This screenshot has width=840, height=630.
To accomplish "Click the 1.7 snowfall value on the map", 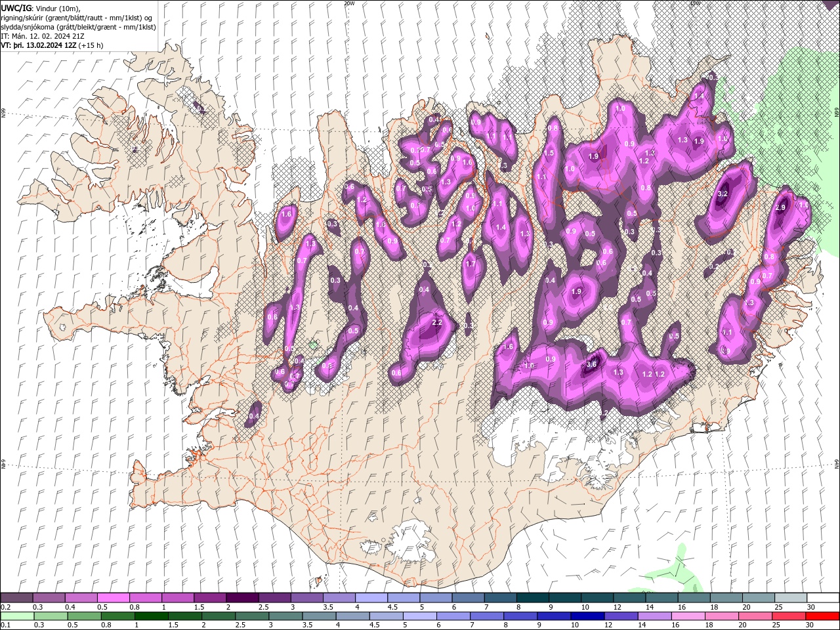I will [x=470, y=264].
